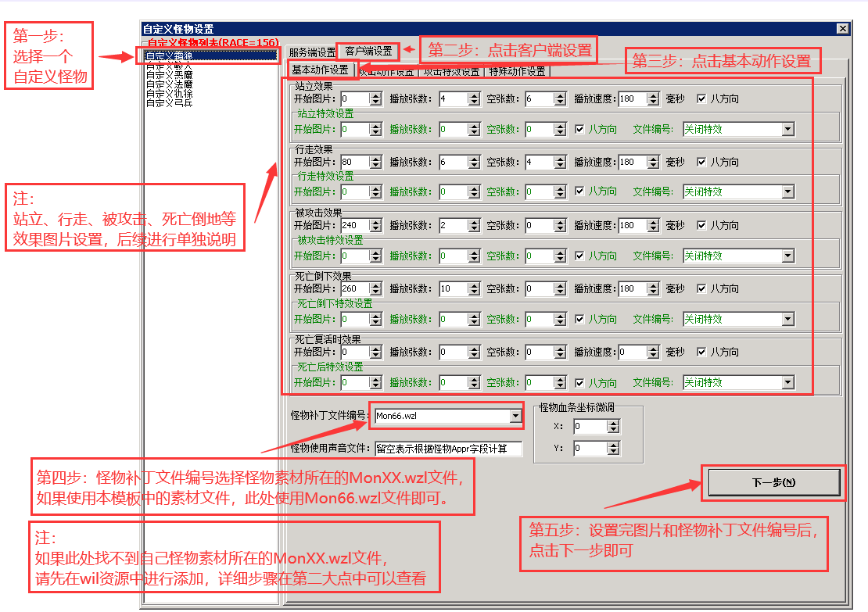The image size is (868, 612).
Task: Adjust 怪物血条坐标微调 X spinner
Action: 613,427
